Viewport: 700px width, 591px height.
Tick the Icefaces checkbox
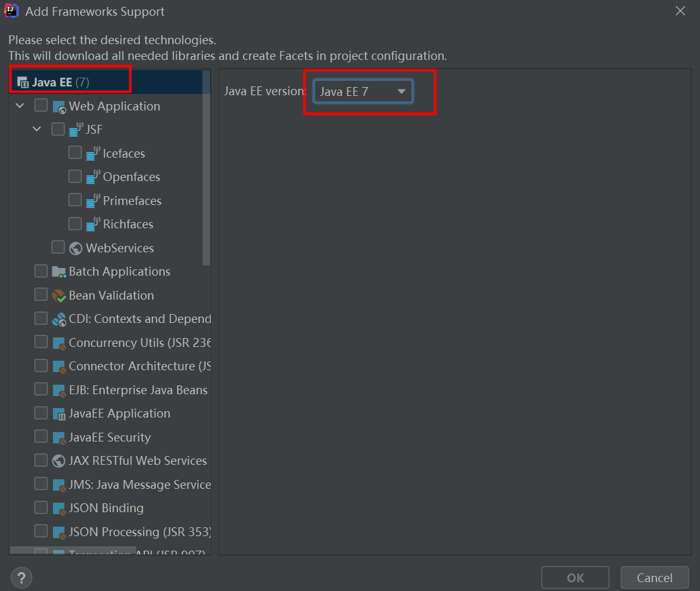click(75, 153)
